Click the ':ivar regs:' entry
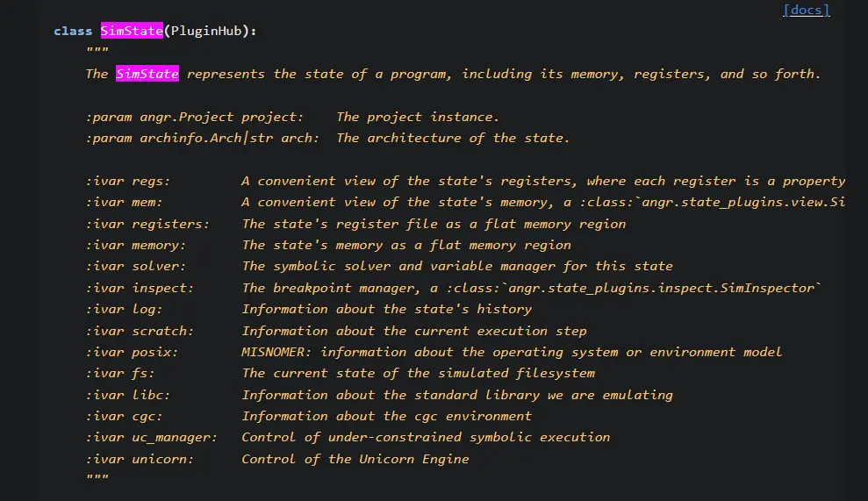 point(128,181)
